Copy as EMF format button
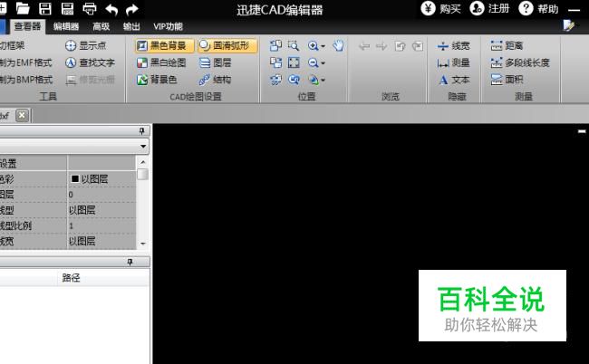Viewport: 589px width, 364px height. pyautogui.click(x=25, y=62)
